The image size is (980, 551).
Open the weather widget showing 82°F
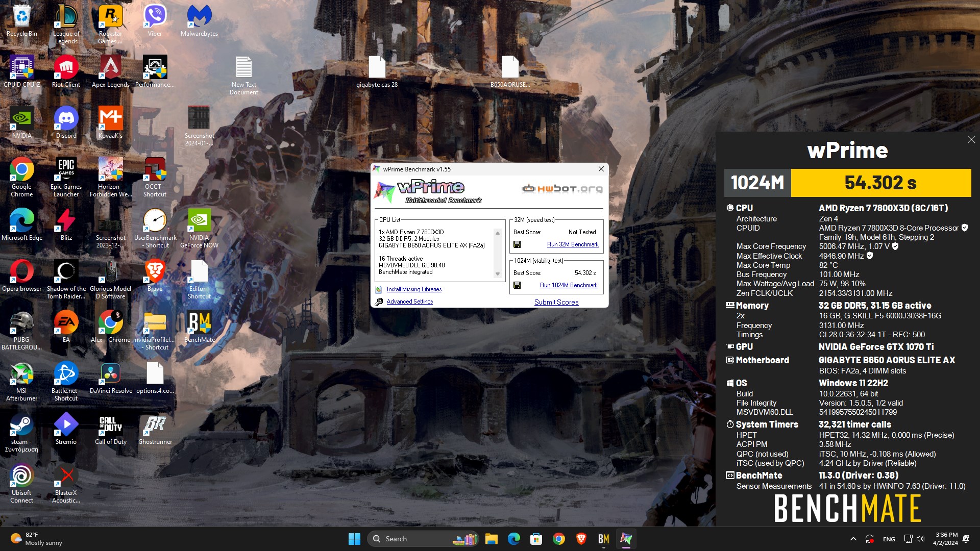pyautogui.click(x=37, y=539)
